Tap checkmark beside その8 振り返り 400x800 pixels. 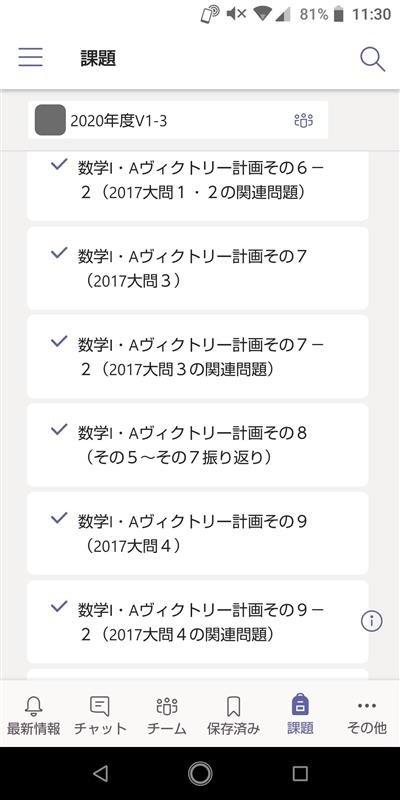pos(59,430)
